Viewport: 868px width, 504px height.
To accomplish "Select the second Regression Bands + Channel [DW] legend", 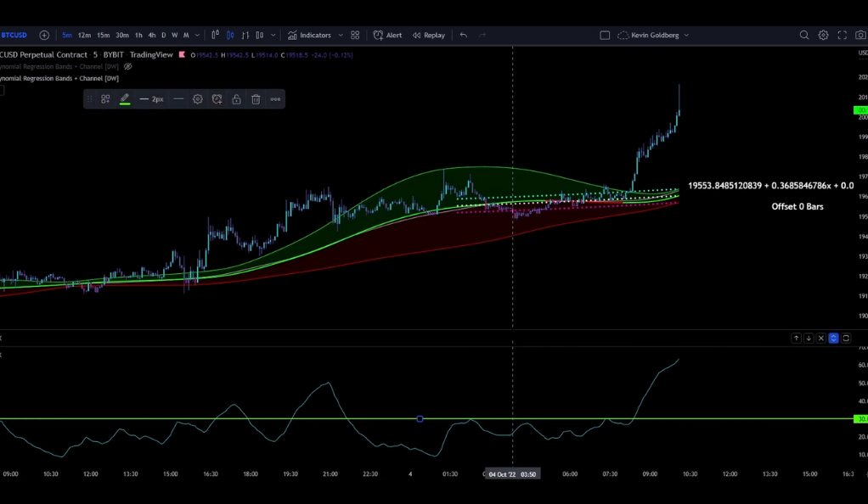I will coord(59,78).
